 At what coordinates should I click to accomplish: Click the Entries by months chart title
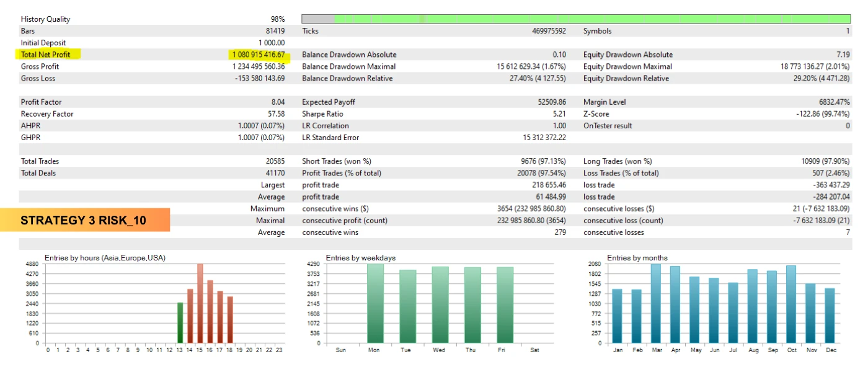(637, 258)
